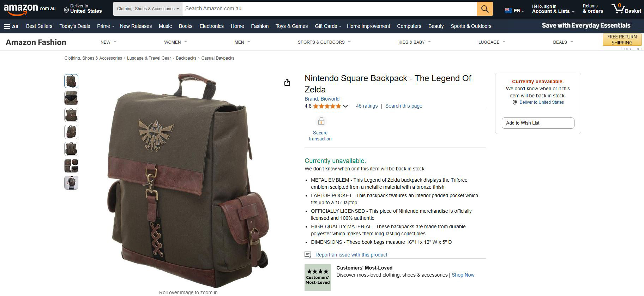Expand the star ratings breakdown chevron
Screen dimensions: 644x296
345,106
